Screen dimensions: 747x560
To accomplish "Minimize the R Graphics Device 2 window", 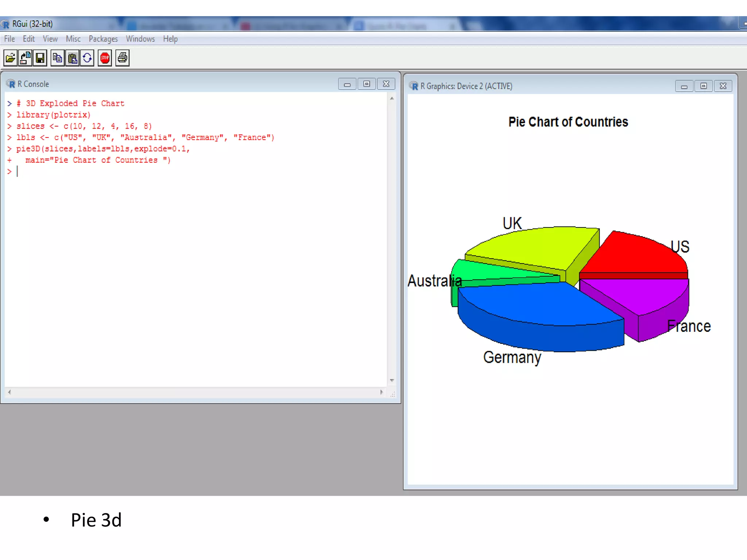I will click(x=684, y=86).
